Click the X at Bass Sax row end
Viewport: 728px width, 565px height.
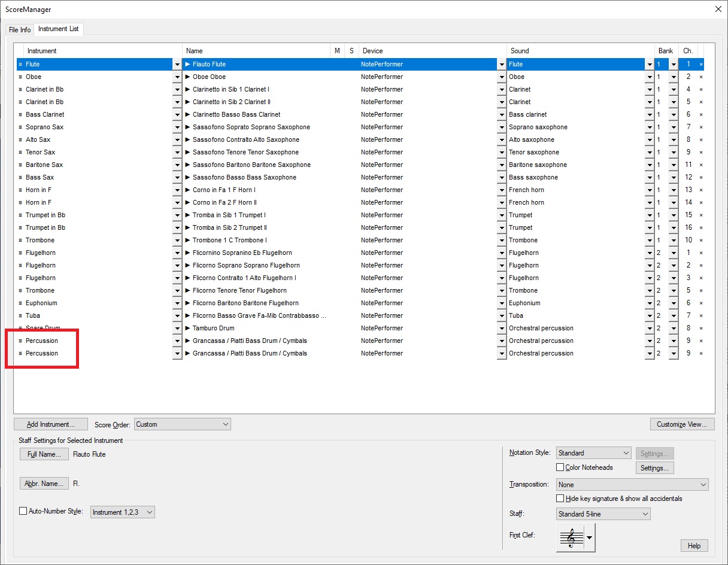(701, 177)
